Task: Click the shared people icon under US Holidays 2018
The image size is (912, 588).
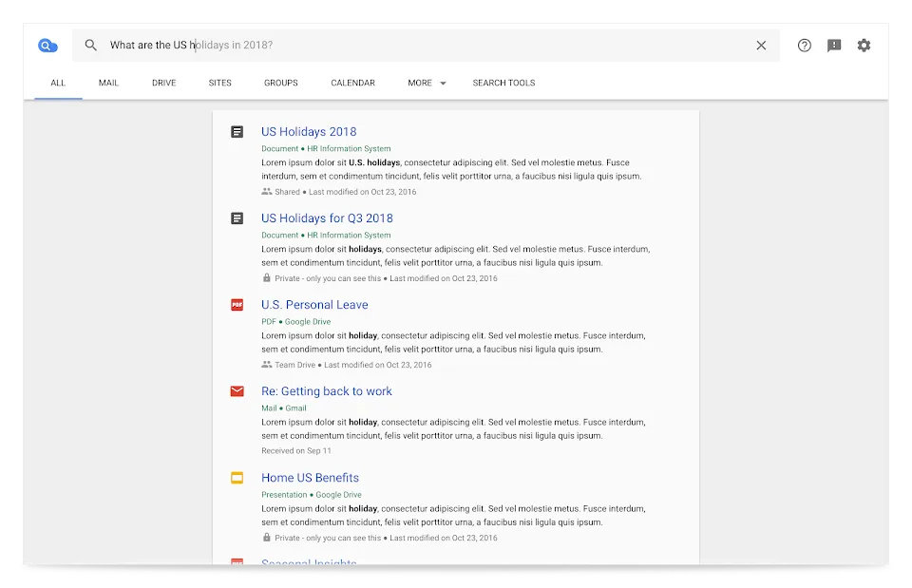Action: [x=266, y=191]
